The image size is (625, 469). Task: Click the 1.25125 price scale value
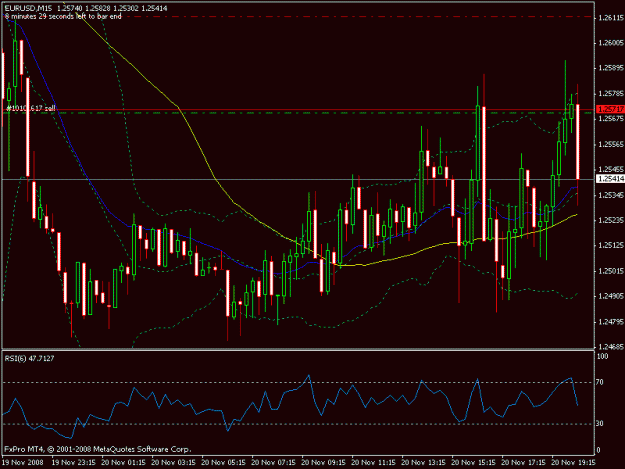point(611,245)
